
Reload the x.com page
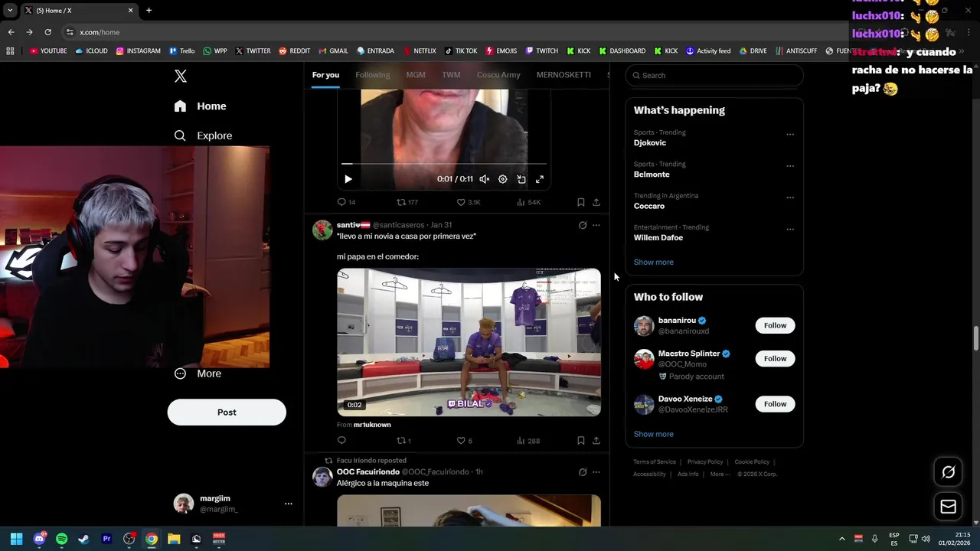pos(47,32)
